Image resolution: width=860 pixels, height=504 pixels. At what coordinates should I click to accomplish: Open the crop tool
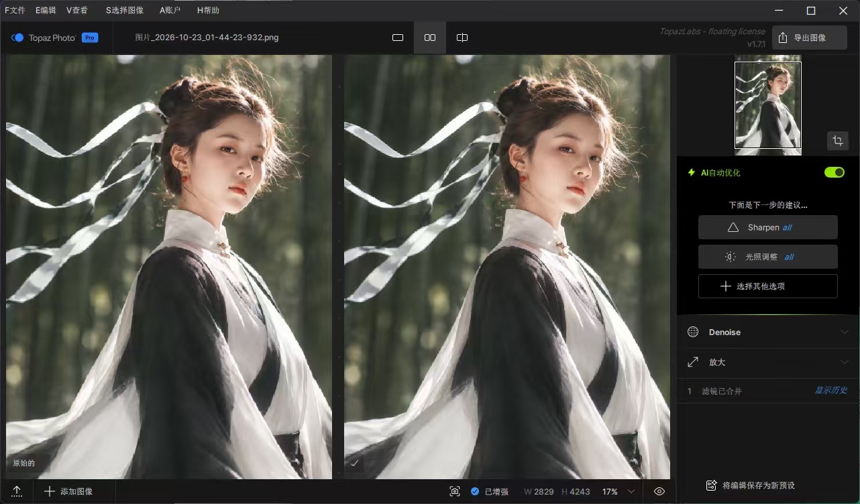pyautogui.click(x=837, y=141)
